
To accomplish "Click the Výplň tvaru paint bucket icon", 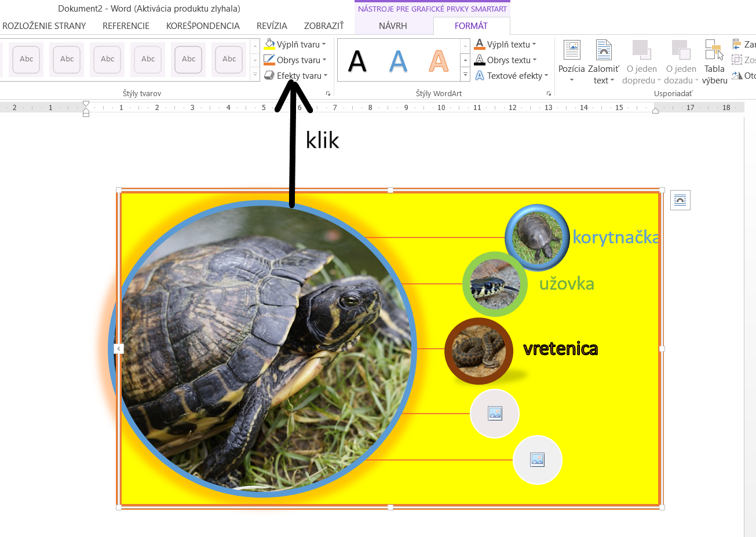I will (x=269, y=45).
